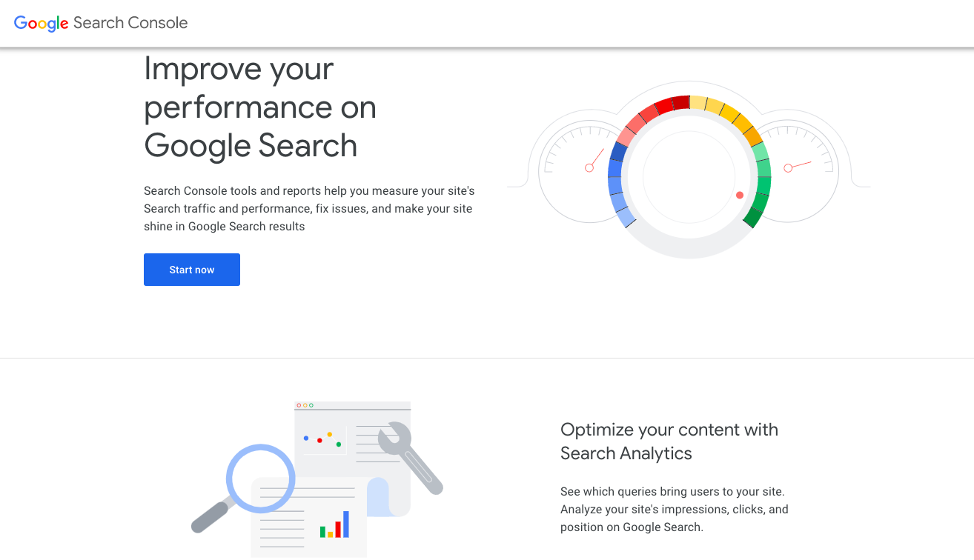This screenshot has width=974, height=560.
Task: Click the gray wrench illustration
Action: [x=409, y=456]
